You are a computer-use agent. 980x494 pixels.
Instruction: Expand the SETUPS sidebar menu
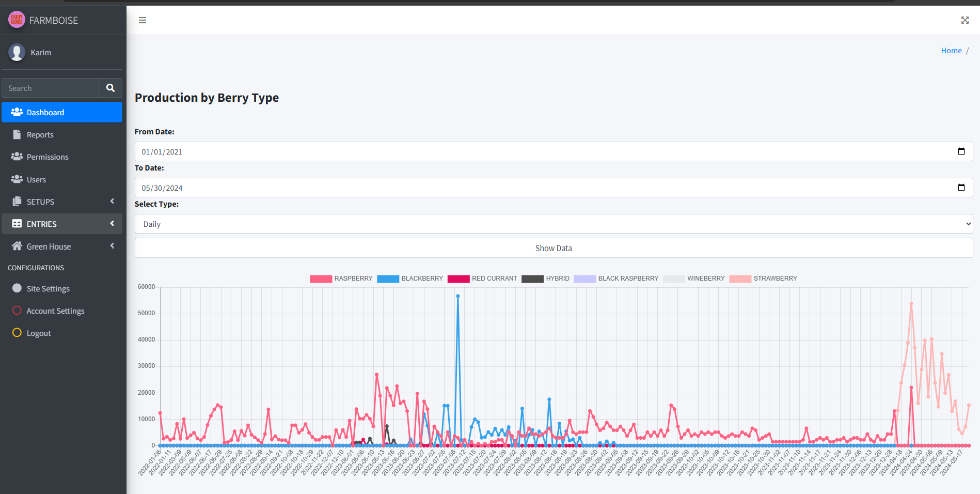(62, 202)
